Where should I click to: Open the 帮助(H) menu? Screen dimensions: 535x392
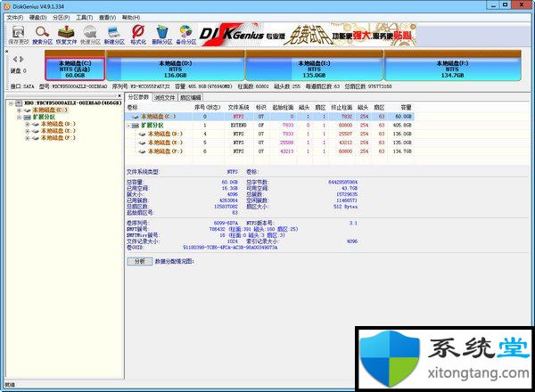point(131,18)
